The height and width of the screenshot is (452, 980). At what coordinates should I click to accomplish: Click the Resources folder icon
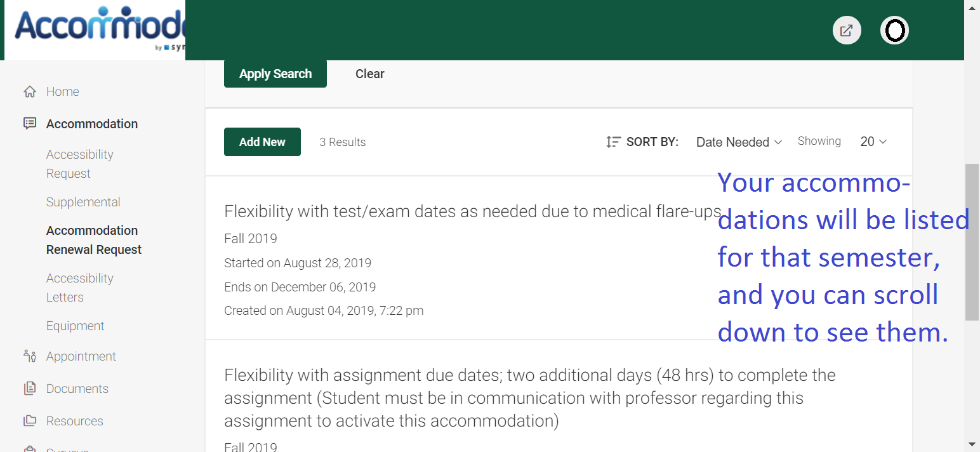[30, 421]
